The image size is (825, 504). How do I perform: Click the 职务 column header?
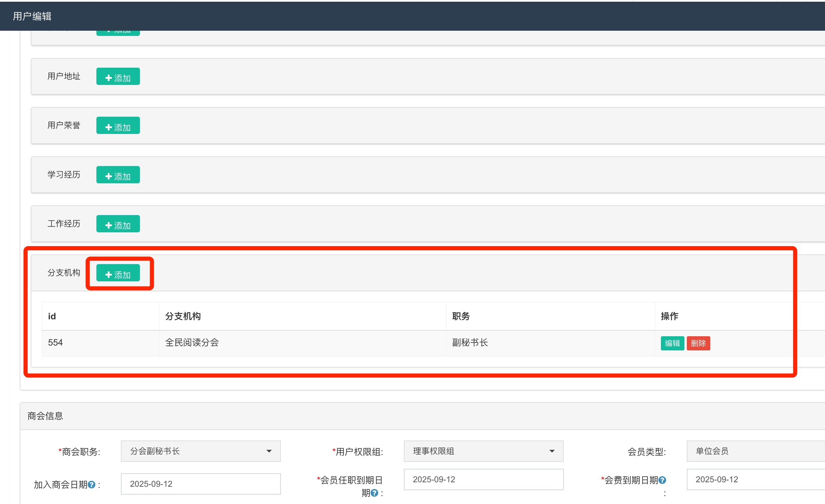(x=461, y=316)
